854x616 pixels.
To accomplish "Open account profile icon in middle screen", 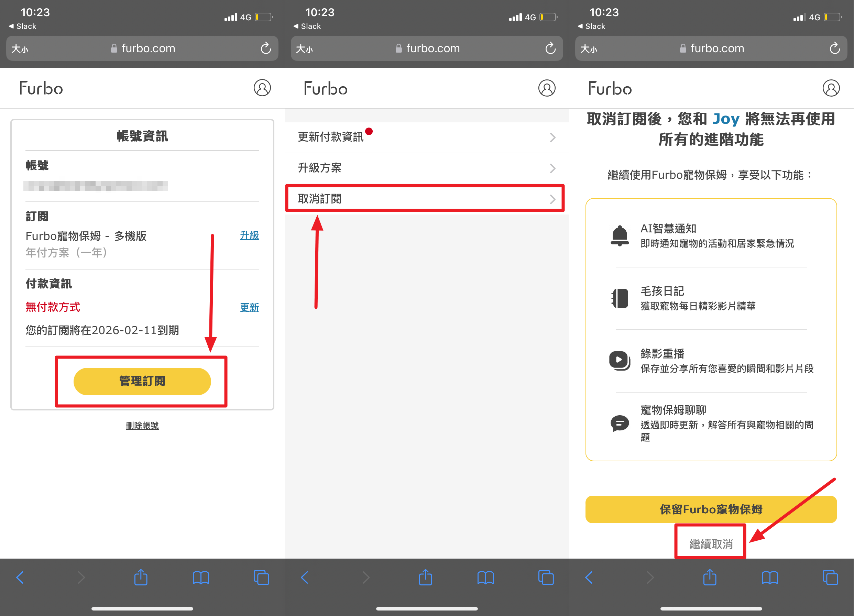I will [x=547, y=88].
